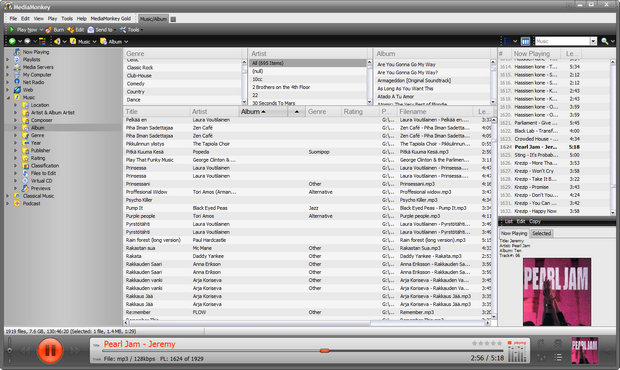
Task: Skip to next track in player
Action: [75, 350]
